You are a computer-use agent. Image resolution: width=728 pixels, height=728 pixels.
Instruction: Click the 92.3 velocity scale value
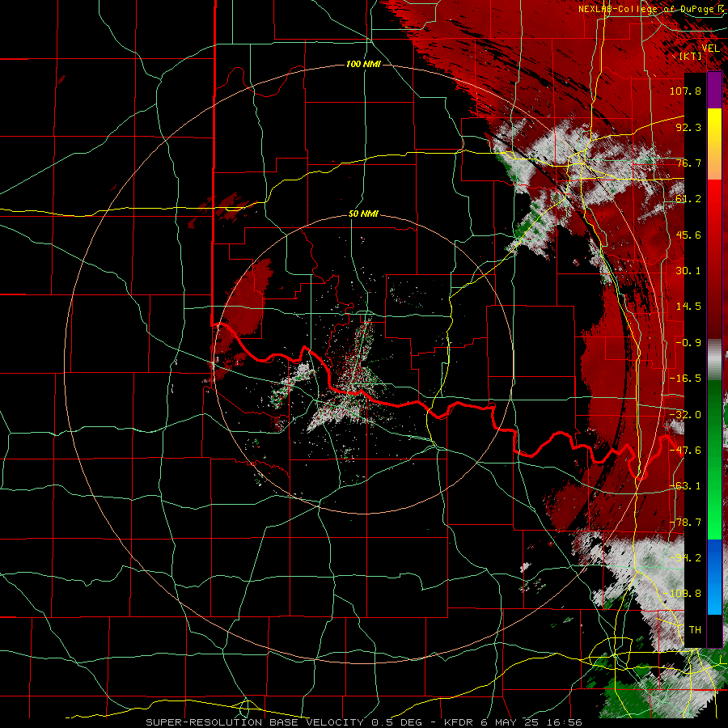point(688,127)
